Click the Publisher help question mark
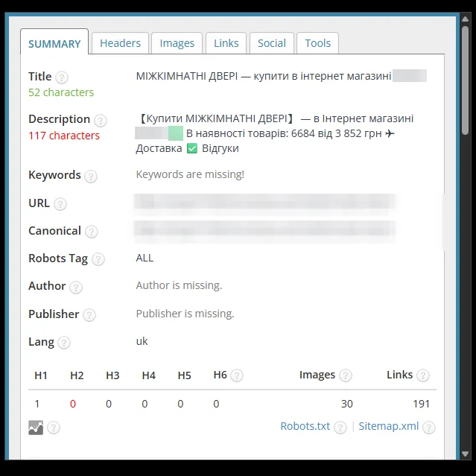The height and width of the screenshot is (476, 476). tap(89, 315)
